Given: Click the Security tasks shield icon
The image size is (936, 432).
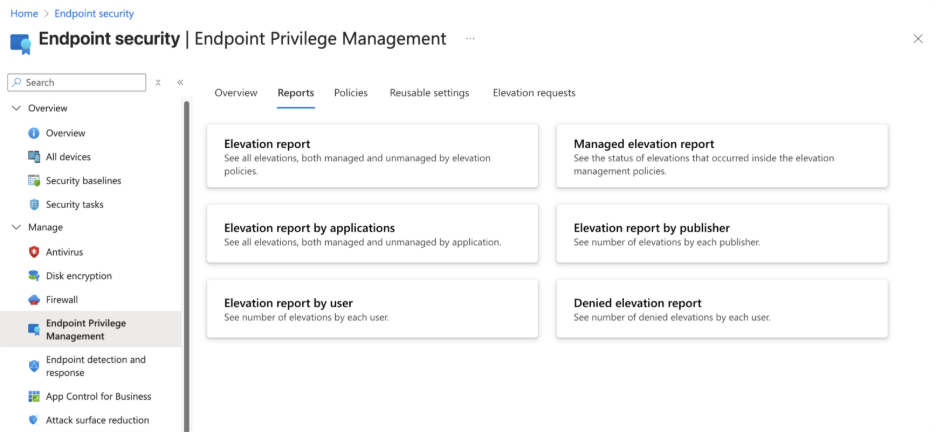Looking at the screenshot, I should [x=34, y=205].
